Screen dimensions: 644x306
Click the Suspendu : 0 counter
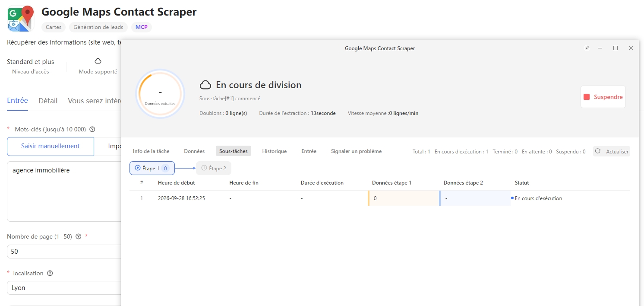(x=571, y=152)
